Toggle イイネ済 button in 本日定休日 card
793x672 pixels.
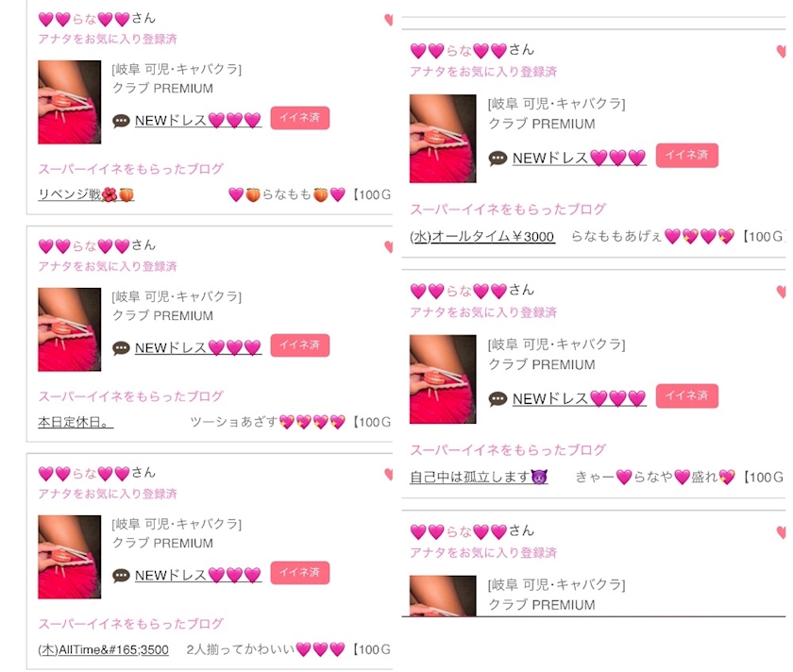point(300,345)
